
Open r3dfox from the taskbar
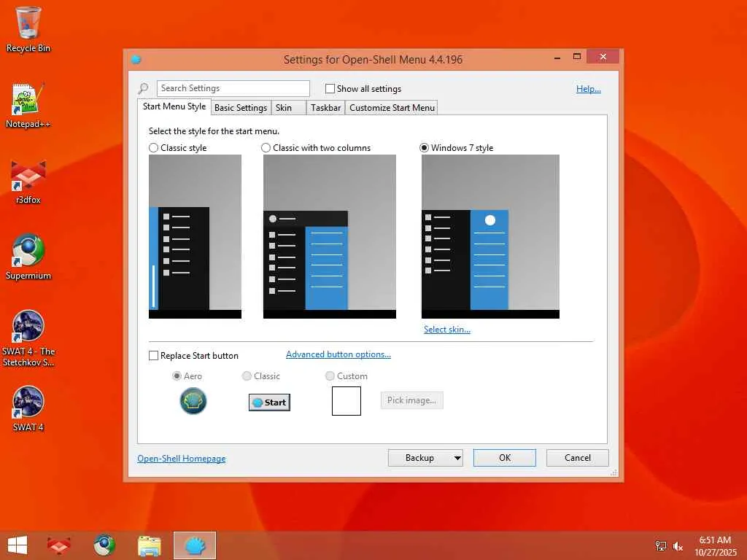[x=59, y=545]
